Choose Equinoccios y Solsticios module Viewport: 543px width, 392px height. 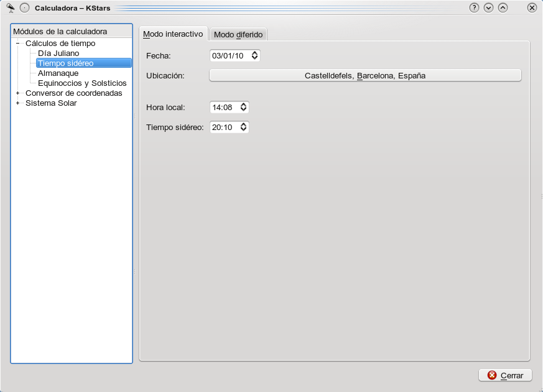[82, 83]
